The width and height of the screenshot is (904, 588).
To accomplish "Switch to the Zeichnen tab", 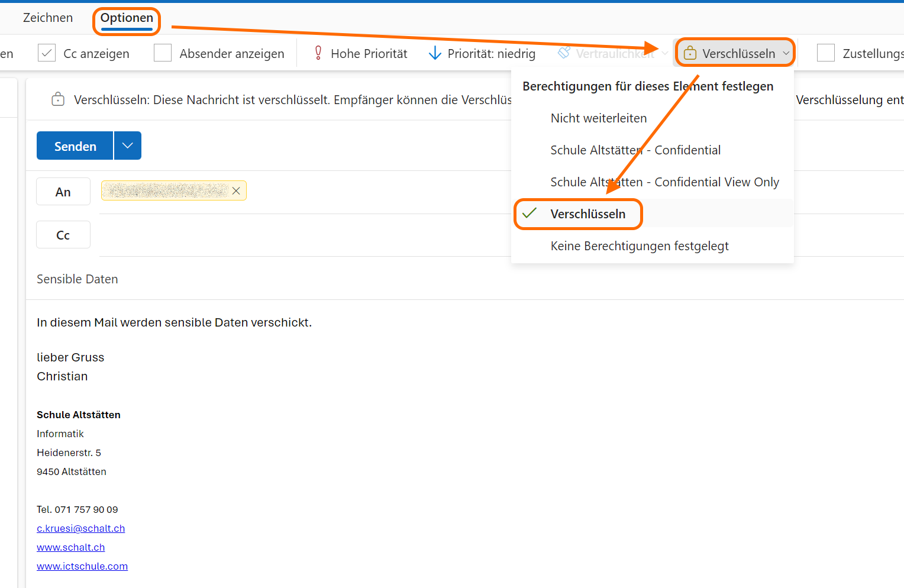I will pyautogui.click(x=48, y=18).
